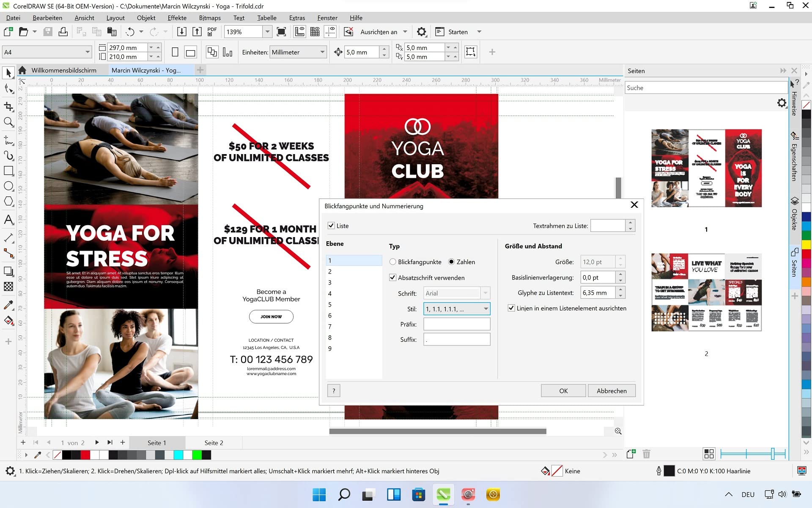This screenshot has width=812, height=508.
Task: Open the Bitmaps menu
Action: pos(210,18)
